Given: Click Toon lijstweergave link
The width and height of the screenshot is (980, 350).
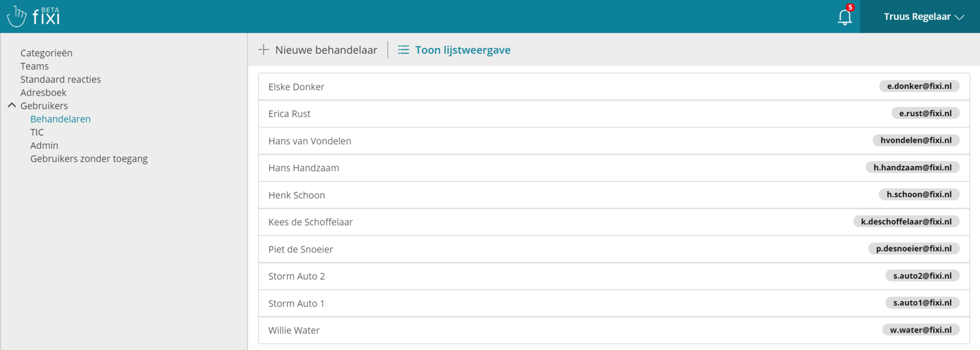Looking at the screenshot, I should coord(462,50).
